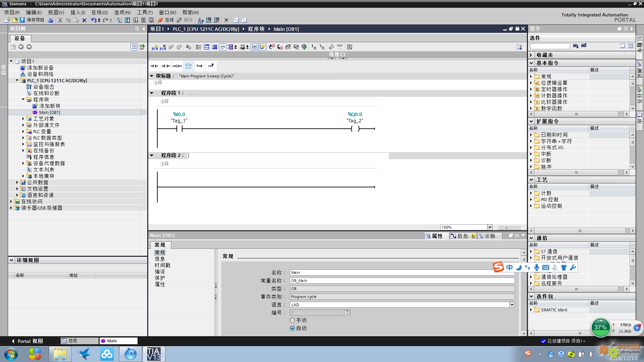
Task: Open 位逻辑运算 instruction folder
Action: [x=554, y=83]
